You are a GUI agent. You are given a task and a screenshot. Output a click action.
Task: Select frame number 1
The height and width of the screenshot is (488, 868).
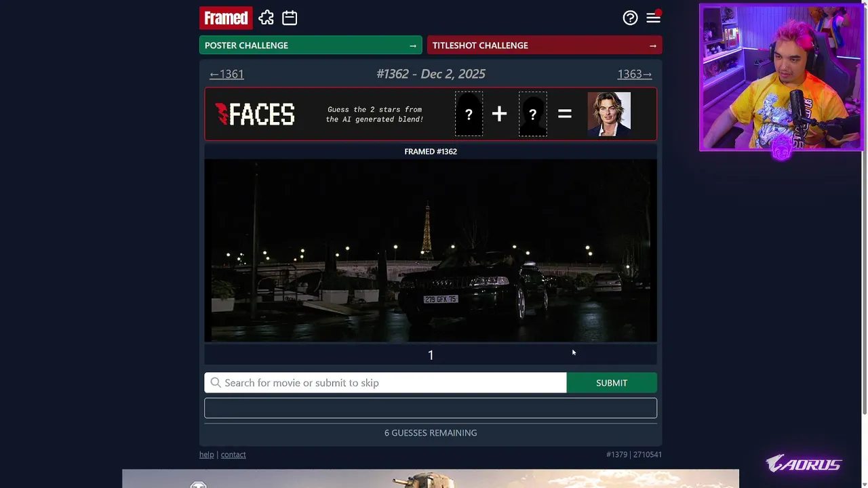click(431, 355)
